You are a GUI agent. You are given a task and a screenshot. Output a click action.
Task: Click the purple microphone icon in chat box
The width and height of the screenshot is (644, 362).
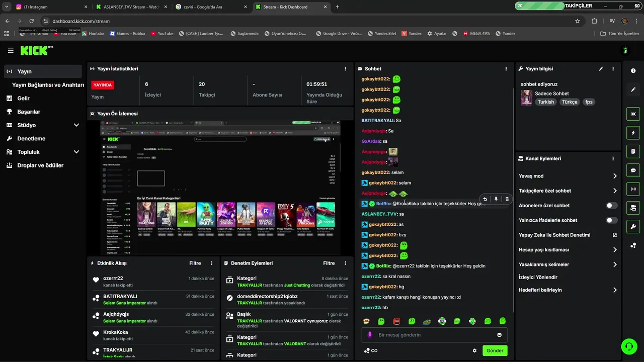pyautogui.click(x=370, y=335)
